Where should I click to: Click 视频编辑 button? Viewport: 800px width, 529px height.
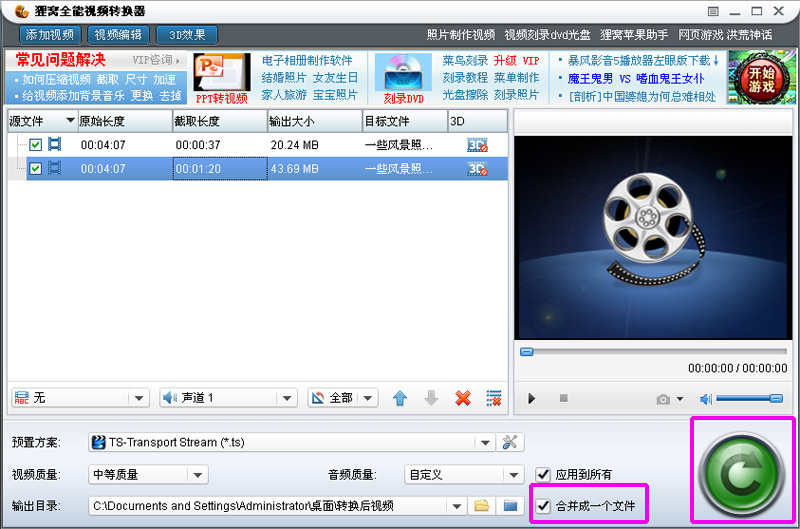point(118,35)
